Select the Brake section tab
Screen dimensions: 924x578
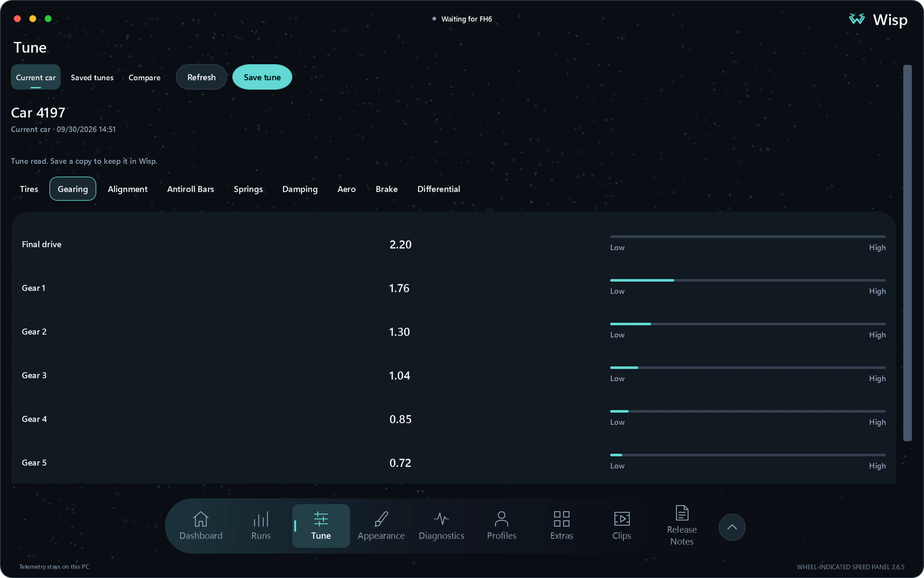(x=386, y=189)
